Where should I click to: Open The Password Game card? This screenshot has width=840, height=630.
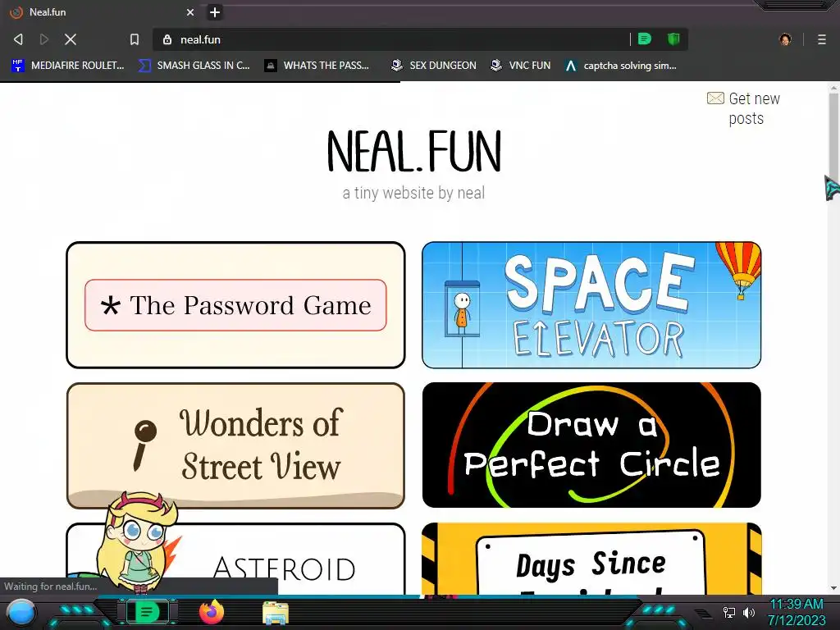235,305
